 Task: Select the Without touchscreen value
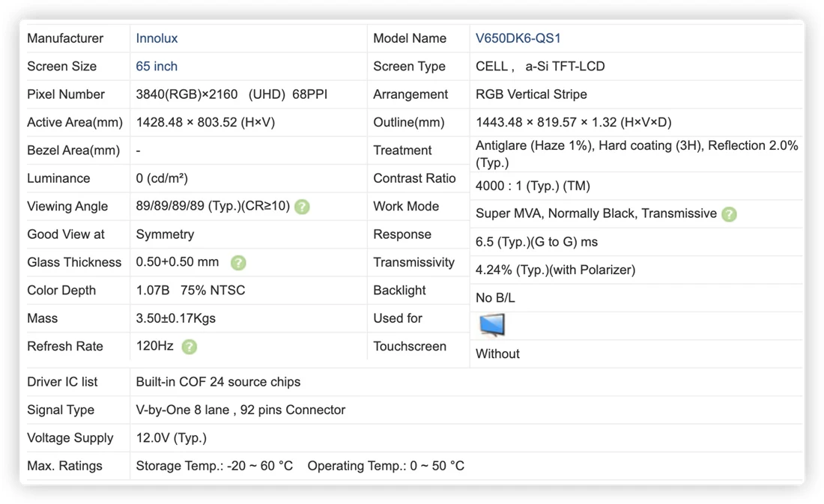tap(497, 353)
